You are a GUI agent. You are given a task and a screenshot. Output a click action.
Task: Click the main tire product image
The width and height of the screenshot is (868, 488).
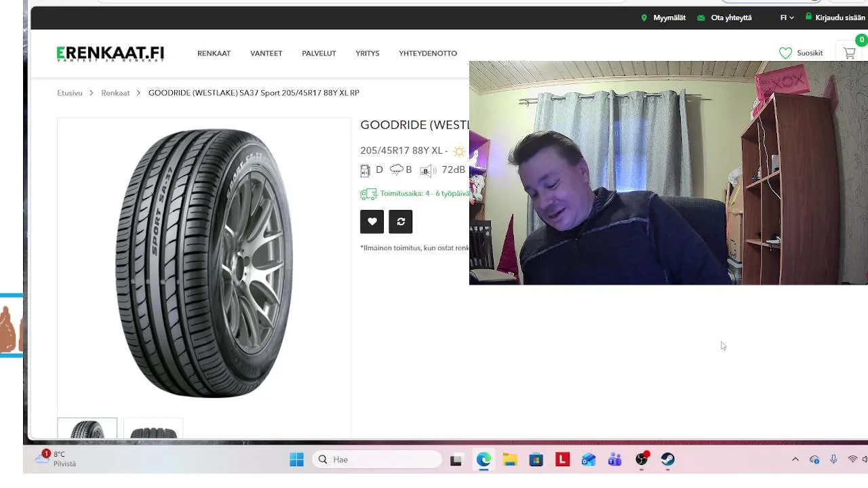click(x=204, y=263)
